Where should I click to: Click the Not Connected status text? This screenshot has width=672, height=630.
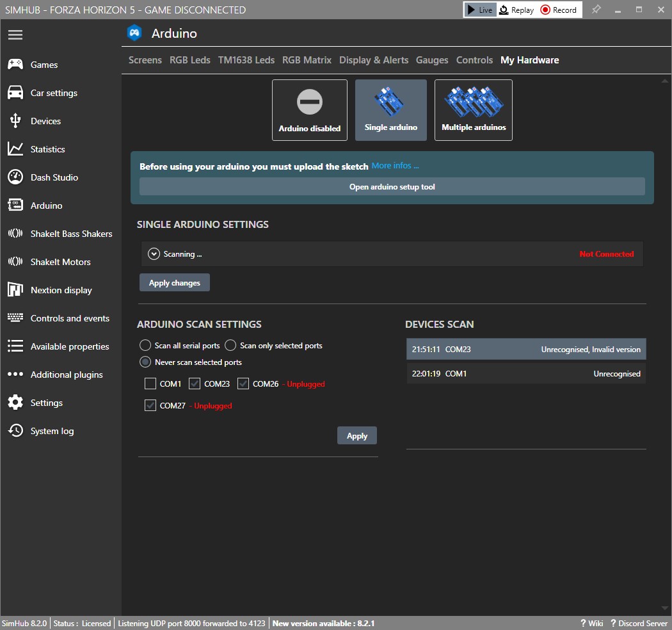(607, 254)
